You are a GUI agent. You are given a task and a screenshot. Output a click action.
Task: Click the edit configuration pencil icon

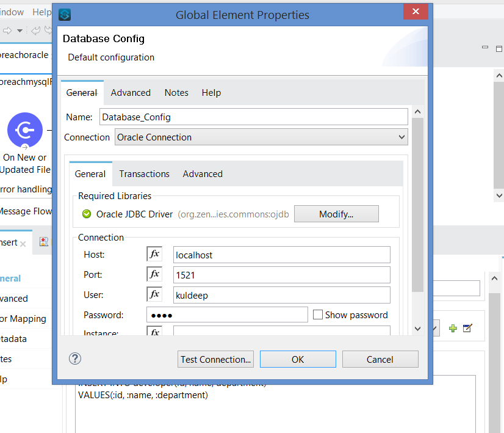tap(467, 329)
